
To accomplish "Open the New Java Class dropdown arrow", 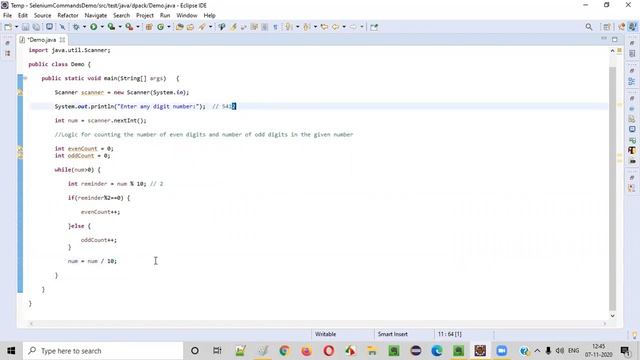I will (169, 27).
